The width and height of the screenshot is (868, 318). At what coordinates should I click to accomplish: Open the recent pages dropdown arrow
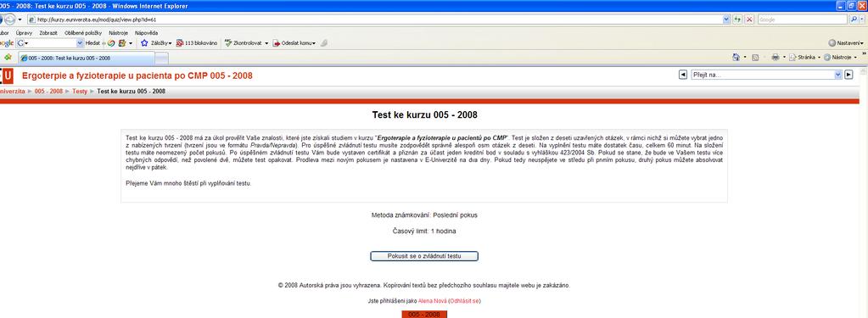(20, 20)
